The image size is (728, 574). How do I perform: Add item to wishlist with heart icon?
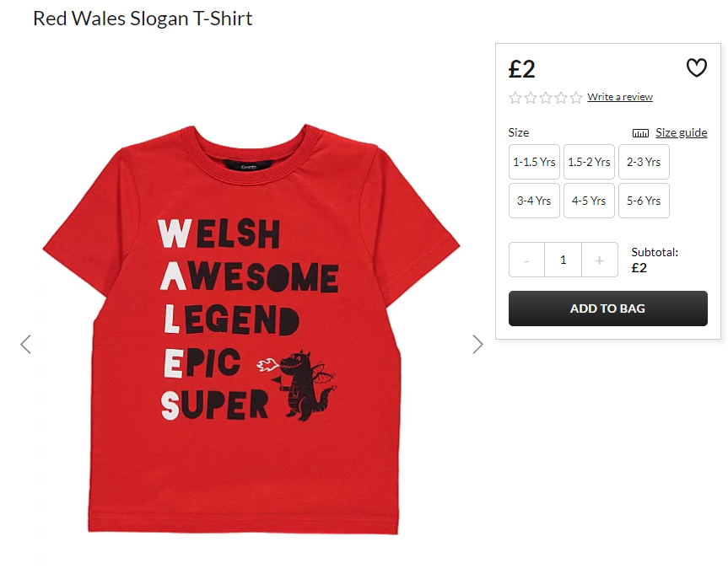coord(697,67)
